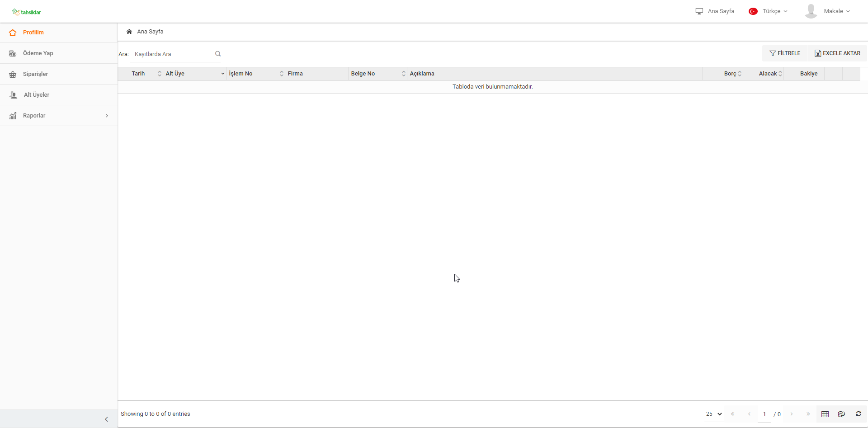The image size is (868, 428).
Task: Click the Profilim house icon
Action: point(13,33)
